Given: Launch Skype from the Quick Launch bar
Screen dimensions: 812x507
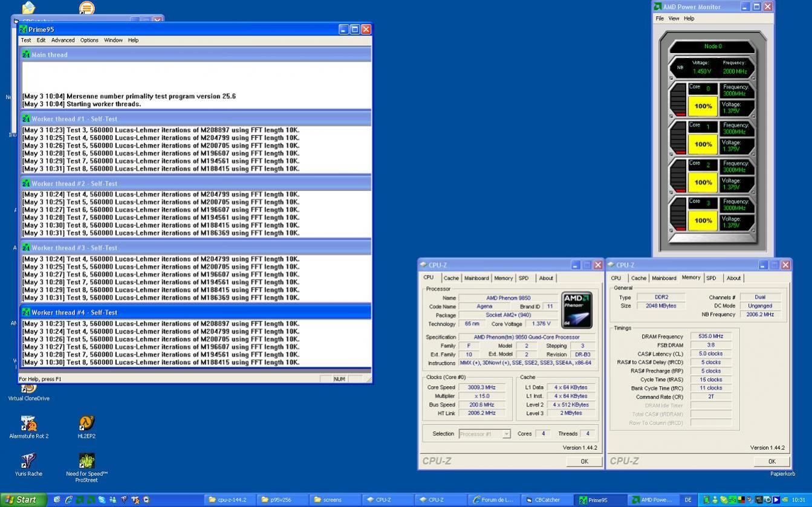Looking at the screenshot, I should [x=102, y=500].
